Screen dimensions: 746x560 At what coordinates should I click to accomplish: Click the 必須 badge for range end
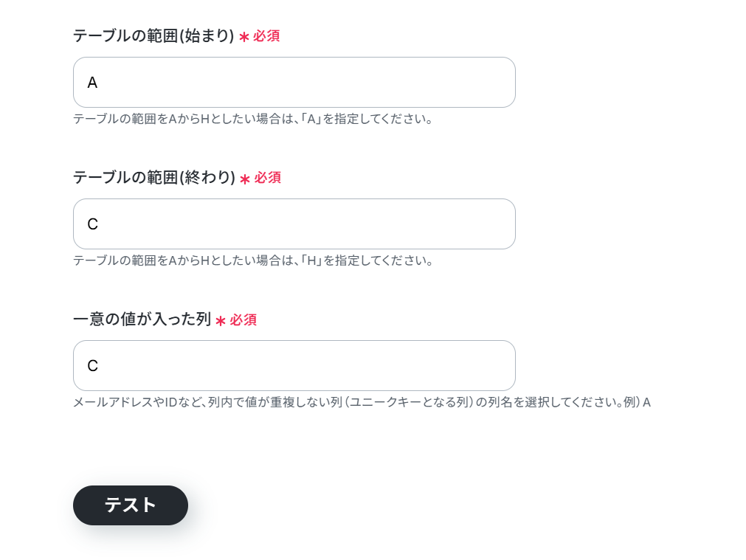point(268,178)
